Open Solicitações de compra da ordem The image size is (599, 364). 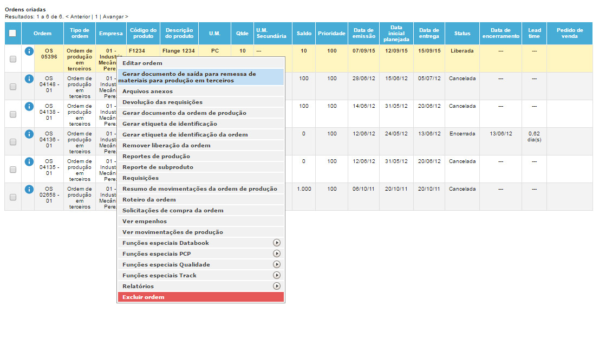click(201, 211)
